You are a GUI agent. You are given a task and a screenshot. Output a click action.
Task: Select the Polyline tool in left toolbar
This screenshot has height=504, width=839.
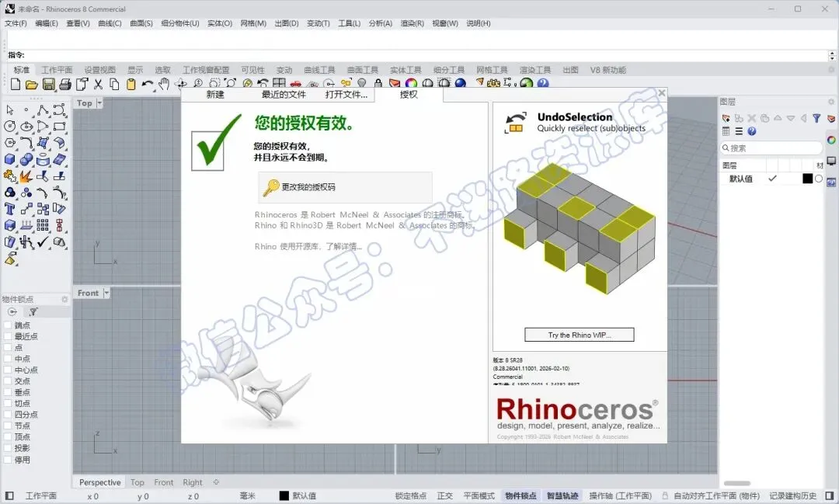(x=43, y=109)
